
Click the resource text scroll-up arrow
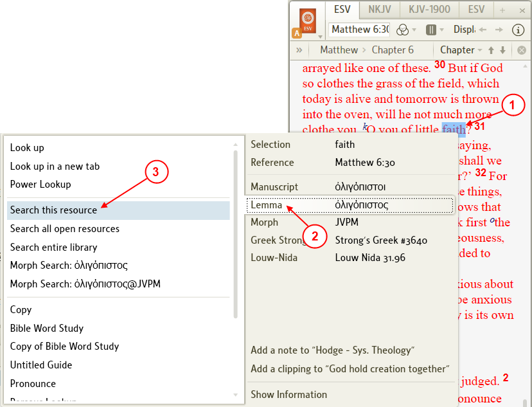[526, 66]
